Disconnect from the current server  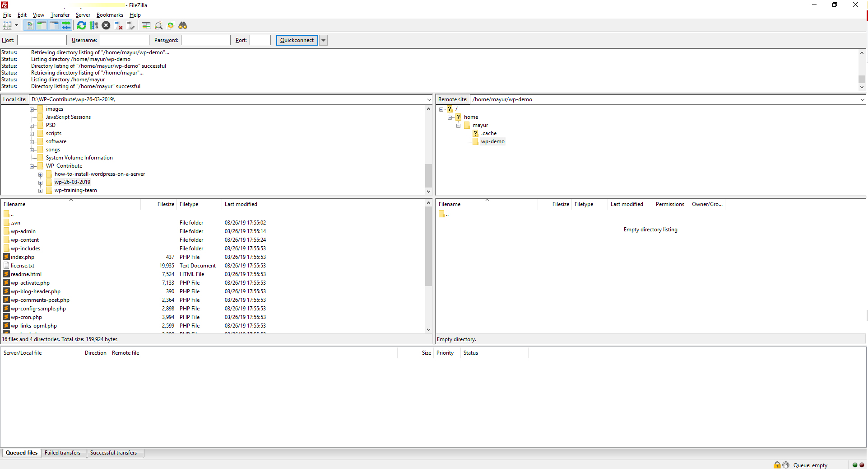(x=119, y=25)
